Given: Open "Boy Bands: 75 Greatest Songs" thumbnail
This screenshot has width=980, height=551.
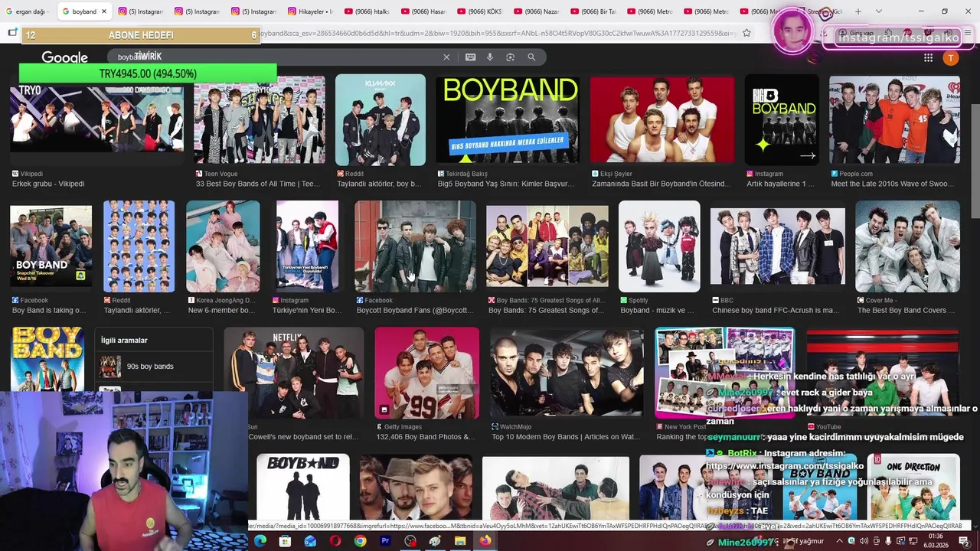Looking at the screenshot, I should 547,246.
